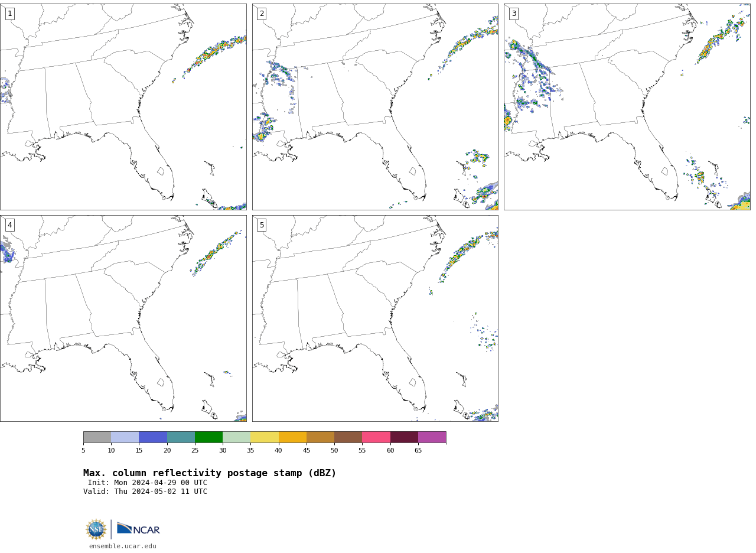
Task: Click the panel number 2 label box
Action: click(262, 14)
